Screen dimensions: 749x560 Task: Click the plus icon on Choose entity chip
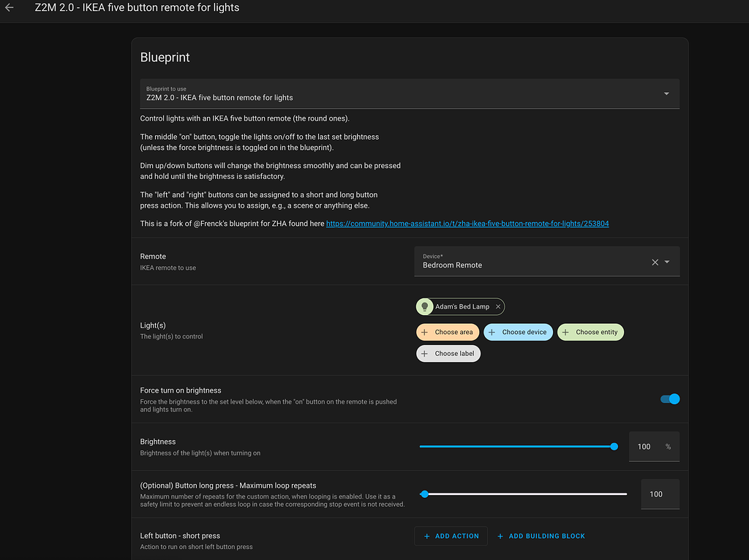tap(567, 332)
